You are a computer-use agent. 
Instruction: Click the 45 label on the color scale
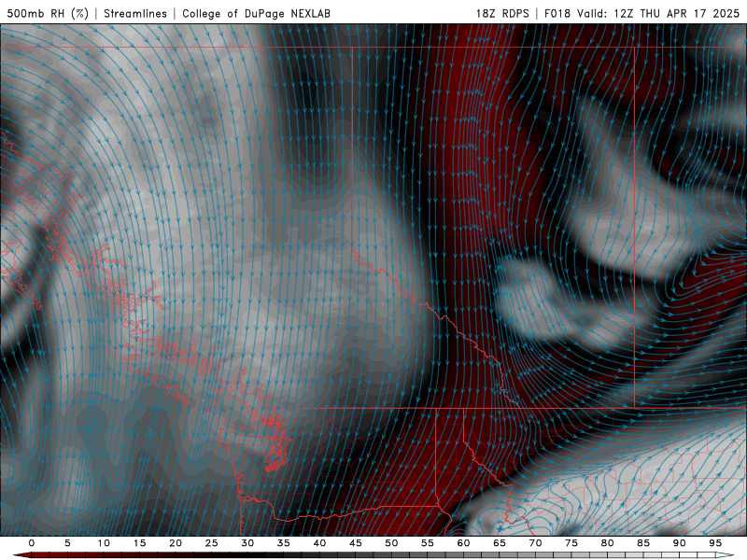[356, 543]
